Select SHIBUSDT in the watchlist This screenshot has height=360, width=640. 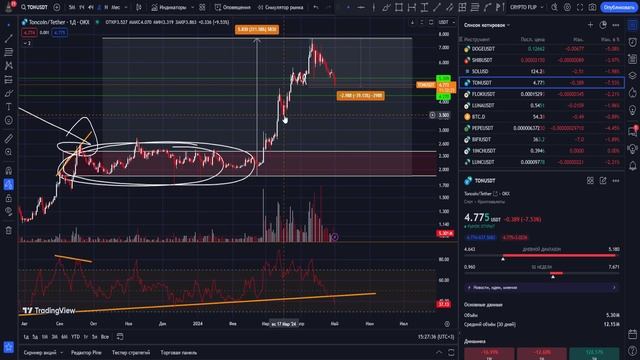coord(542,60)
